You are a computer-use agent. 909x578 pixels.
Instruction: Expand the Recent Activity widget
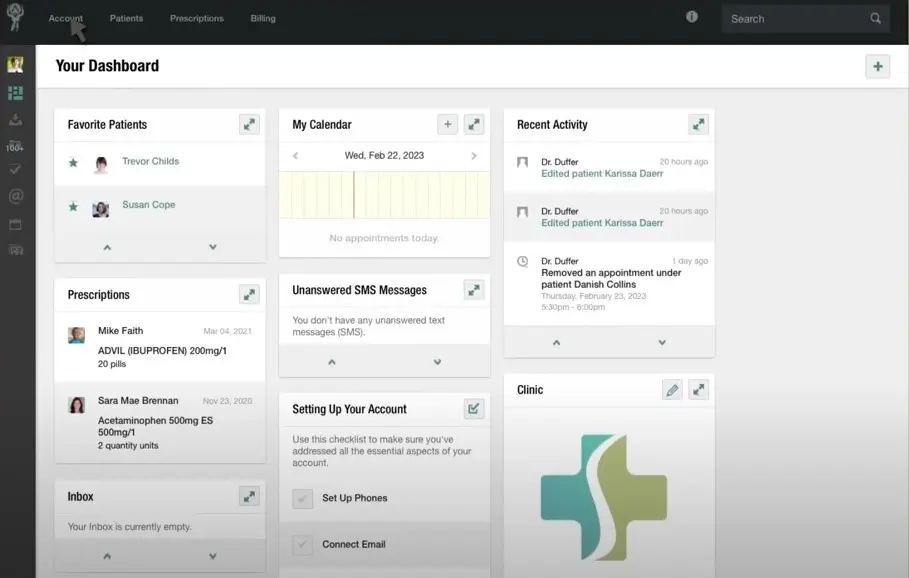click(x=698, y=124)
